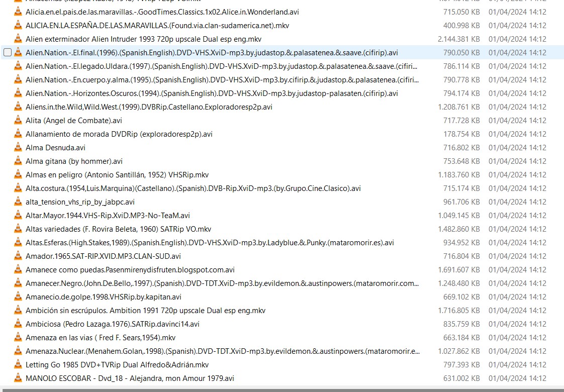Select file Ambición sin escrúpulos. Ambition 1991
This screenshot has height=392, width=564.
pos(146,311)
